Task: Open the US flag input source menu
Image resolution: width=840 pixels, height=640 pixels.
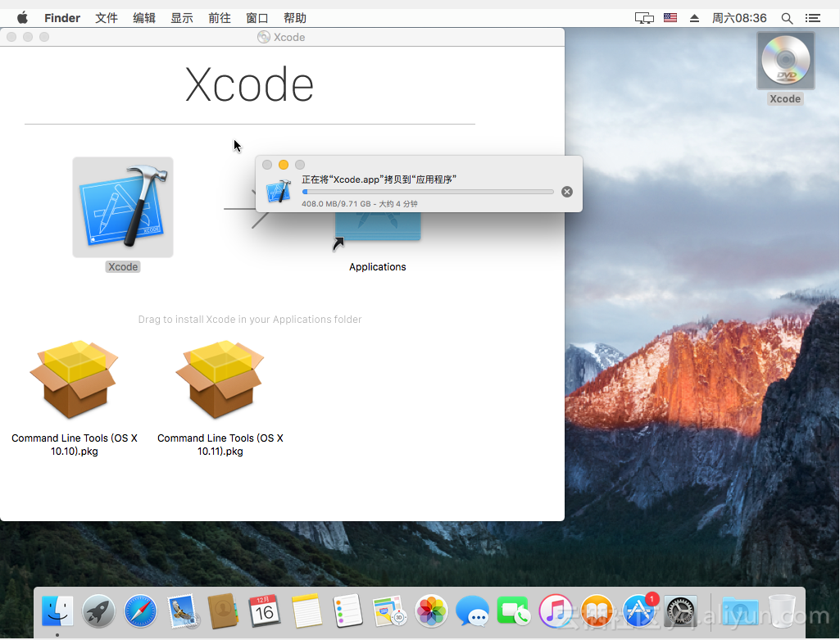Action: coord(670,18)
